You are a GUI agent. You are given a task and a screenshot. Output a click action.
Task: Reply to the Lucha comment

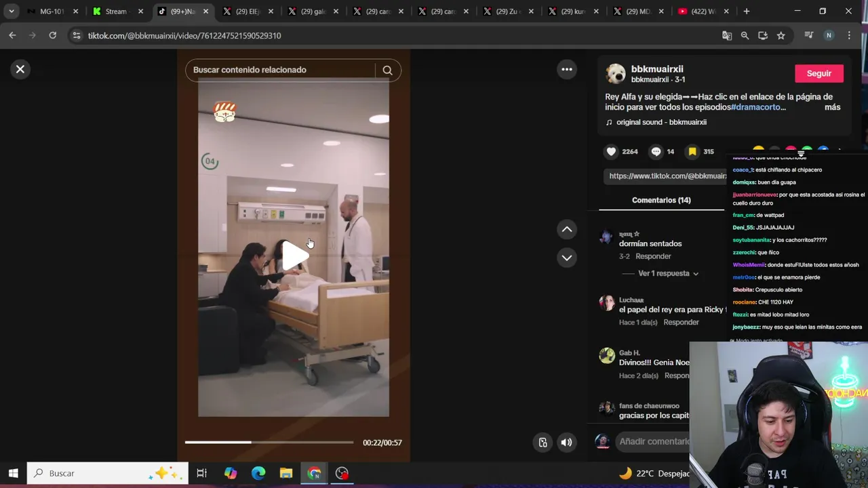681,323
